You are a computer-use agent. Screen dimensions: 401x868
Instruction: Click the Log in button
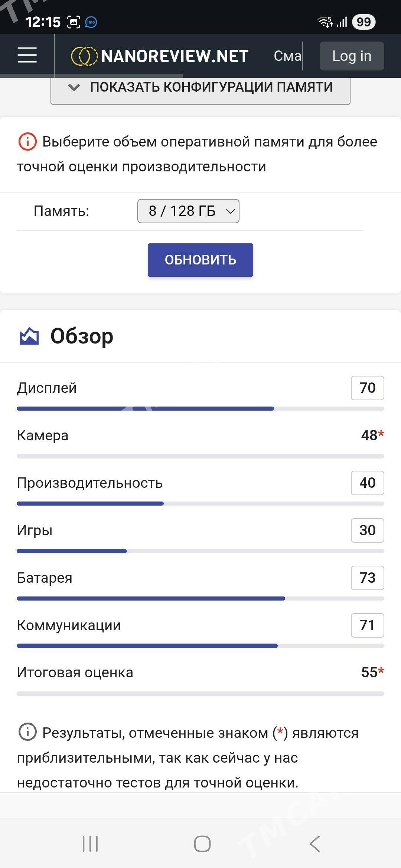click(x=352, y=56)
